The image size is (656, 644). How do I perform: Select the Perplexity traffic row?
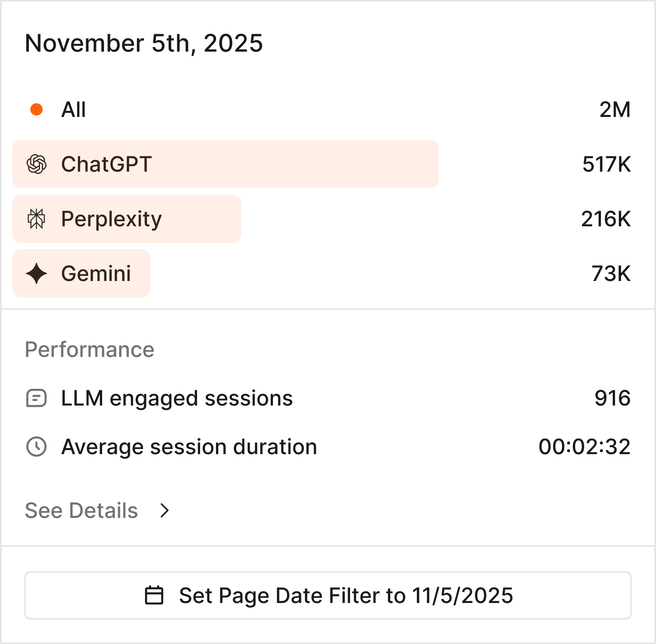[127, 219]
